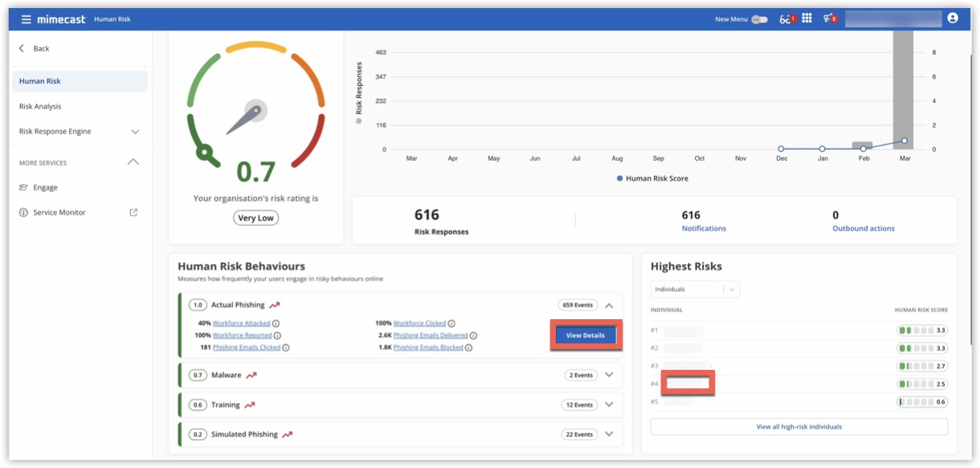
Task: Open the apps grid launcher icon
Action: click(x=807, y=18)
